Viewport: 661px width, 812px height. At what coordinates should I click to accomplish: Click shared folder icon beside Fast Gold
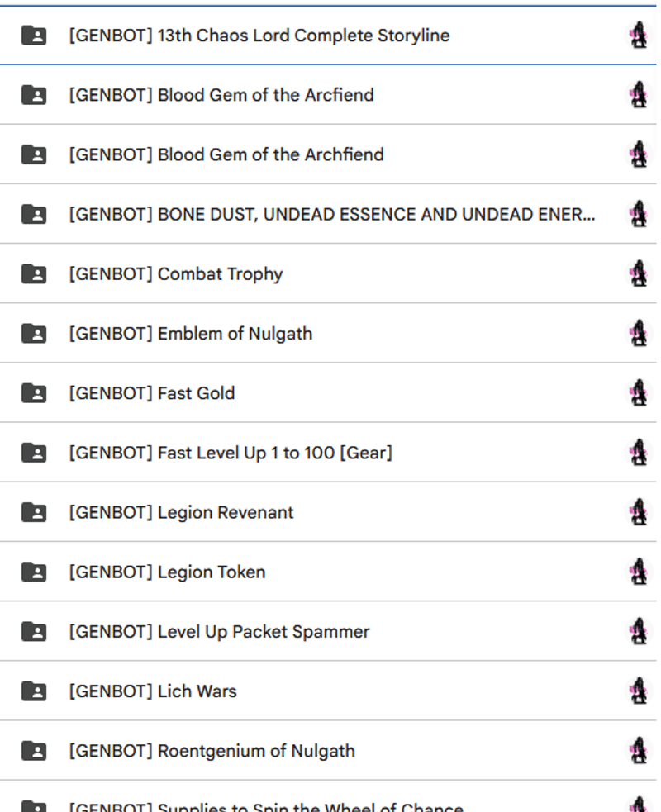(x=34, y=393)
